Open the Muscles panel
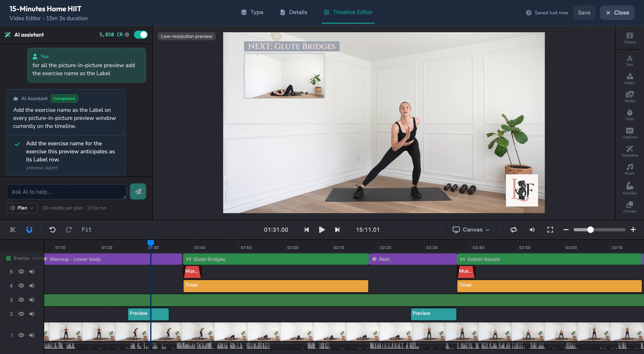 pos(629,188)
